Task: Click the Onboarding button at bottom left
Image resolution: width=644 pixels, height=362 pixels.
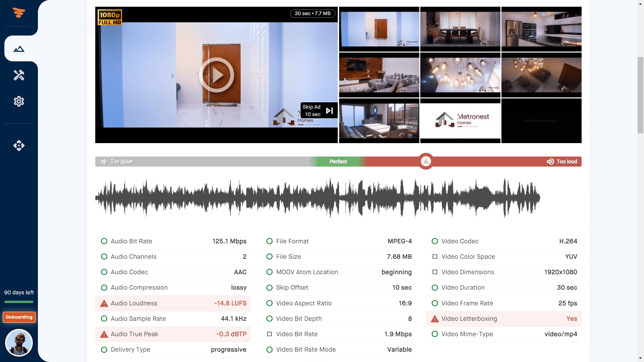Action: (18, 317)
